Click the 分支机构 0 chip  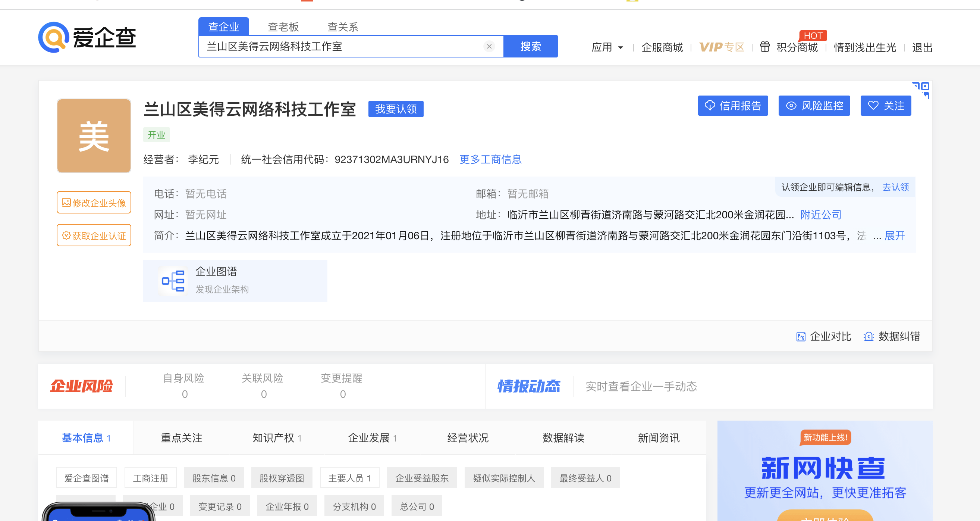click(x=354, y=506)
